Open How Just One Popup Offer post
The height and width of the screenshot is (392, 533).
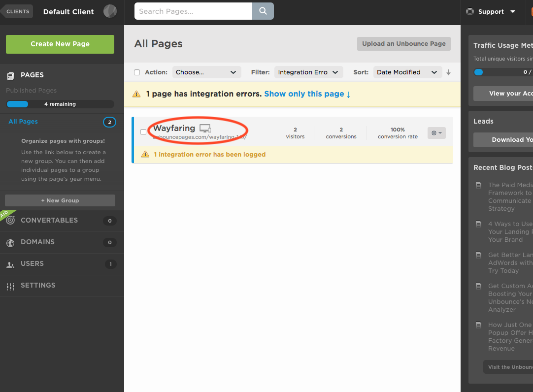(x=510, y=337)
